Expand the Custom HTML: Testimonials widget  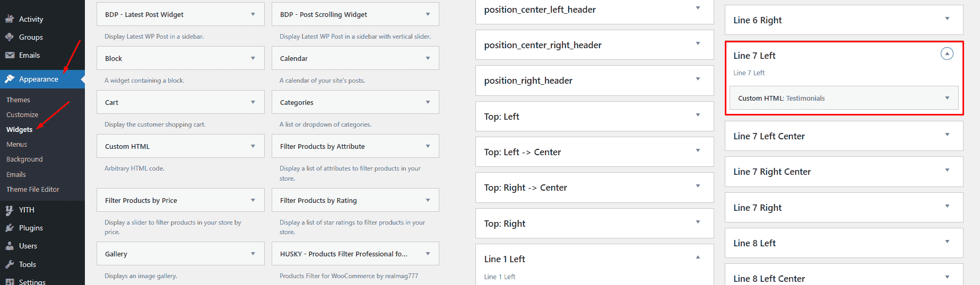pos(947,98)
